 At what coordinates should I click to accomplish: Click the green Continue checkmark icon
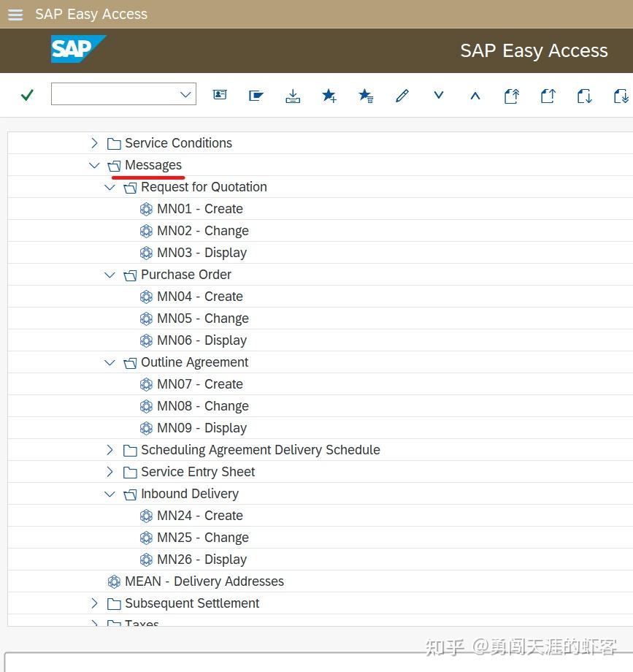[x=26, y=95]
